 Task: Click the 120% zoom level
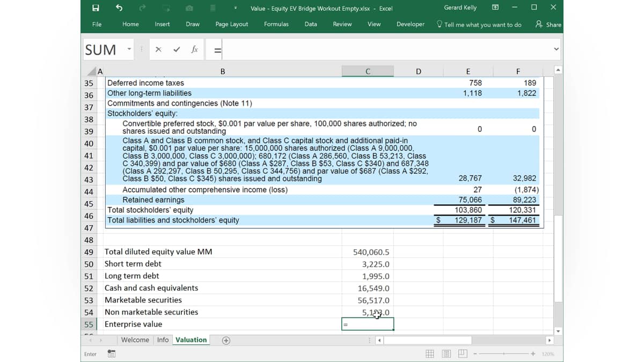(548, 354)
